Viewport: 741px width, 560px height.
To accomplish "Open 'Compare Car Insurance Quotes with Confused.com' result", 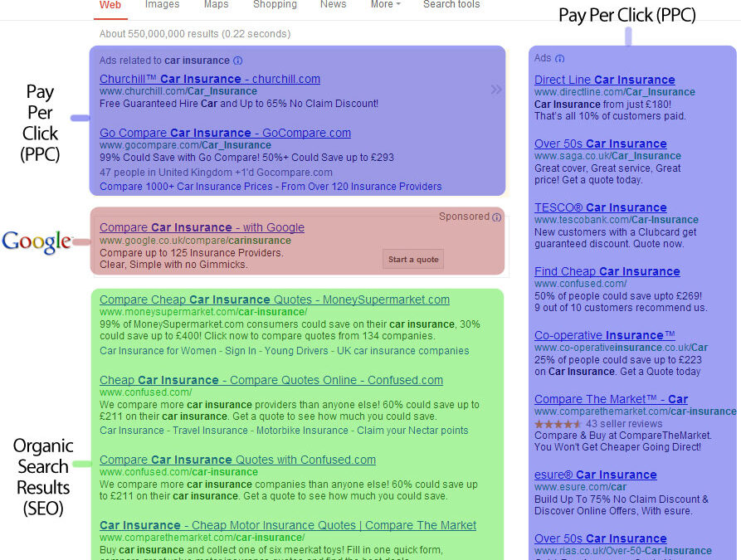I will 237,460.
